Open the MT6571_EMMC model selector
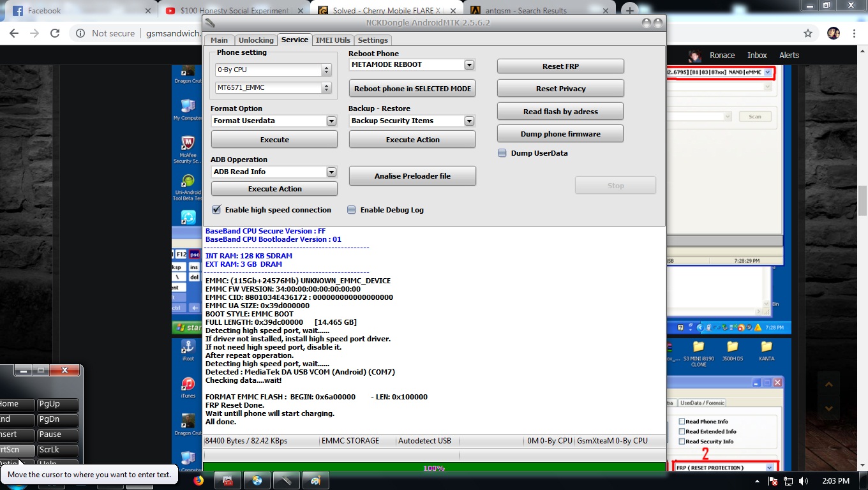This screenshot has width=868, height=490. 273,87
